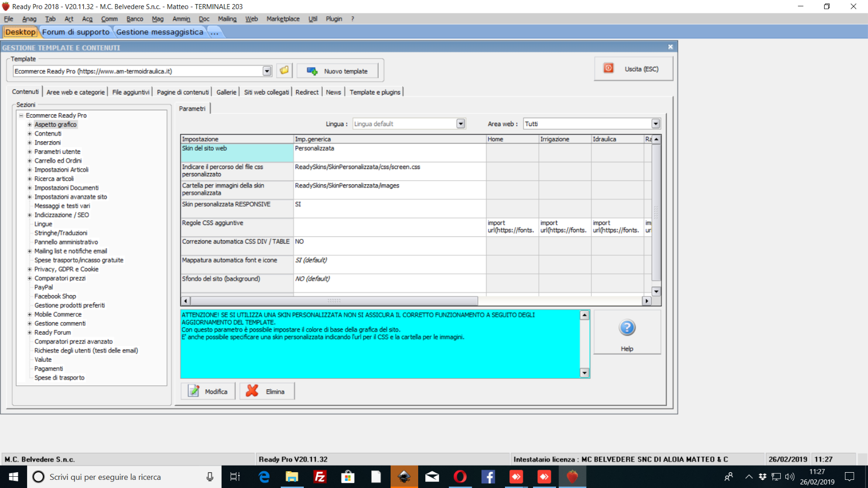Expand the Contenuti tree node
Image resolution: width=868 pixels, height=488 pixels.
(30, 134)
